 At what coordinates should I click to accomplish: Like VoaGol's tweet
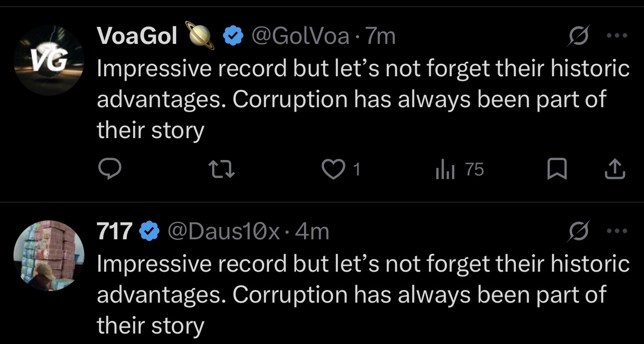click(334, 171)
